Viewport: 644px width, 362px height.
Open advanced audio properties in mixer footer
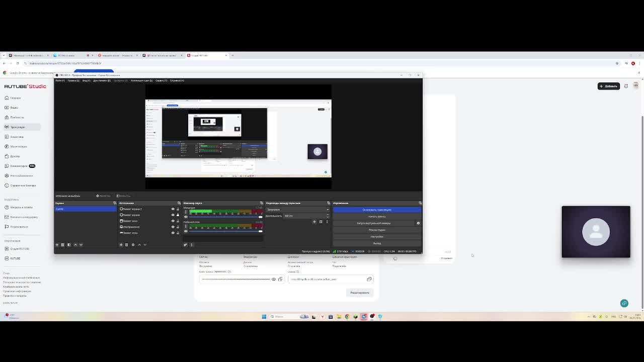[185, 245]
